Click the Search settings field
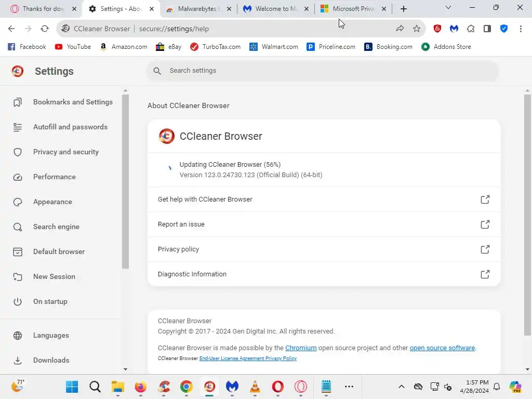 322,71
